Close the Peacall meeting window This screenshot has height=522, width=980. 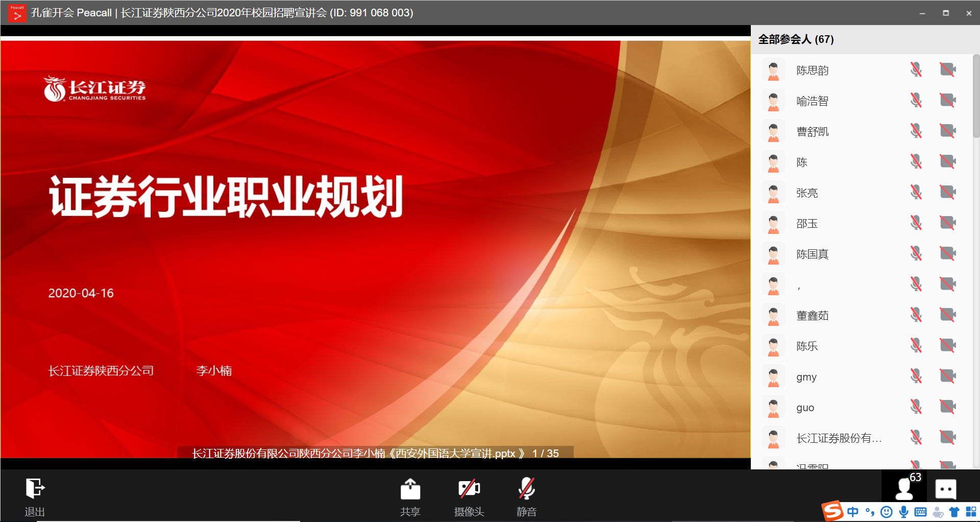[x=969, y=13]
